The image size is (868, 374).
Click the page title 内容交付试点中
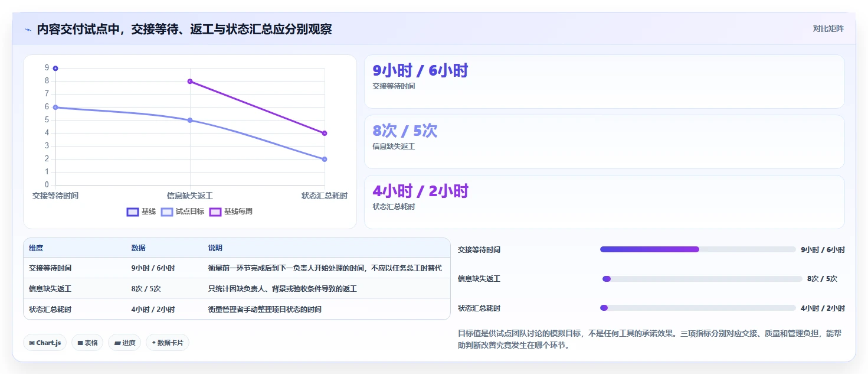[x=184, y=29]
